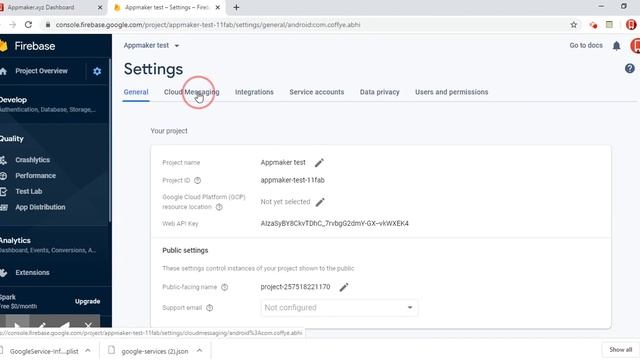The height and width of the screenshot is (360, 640).
Task: Open the help question mark icon
Action: pyautogui.click(x=629, y=69)
